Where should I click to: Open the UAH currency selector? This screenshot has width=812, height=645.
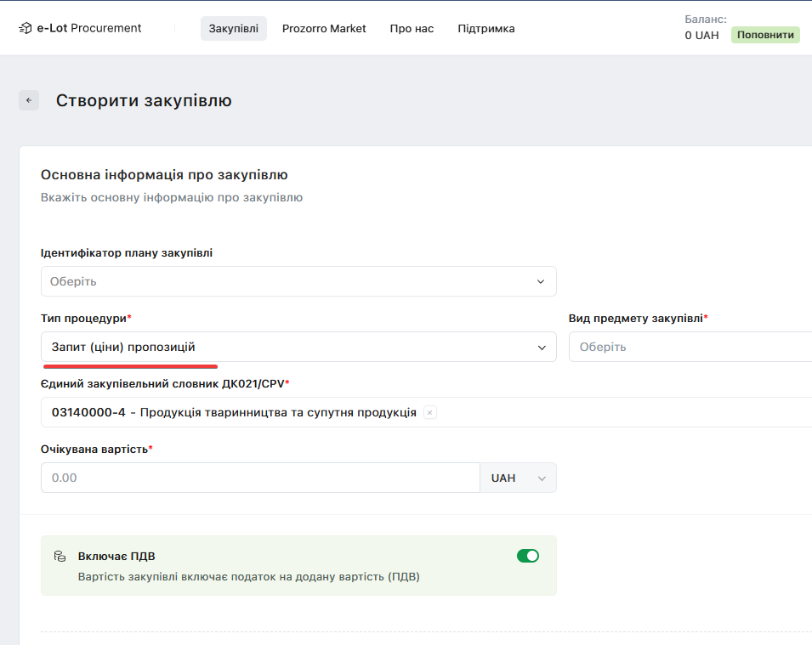[x=518, y=478]
